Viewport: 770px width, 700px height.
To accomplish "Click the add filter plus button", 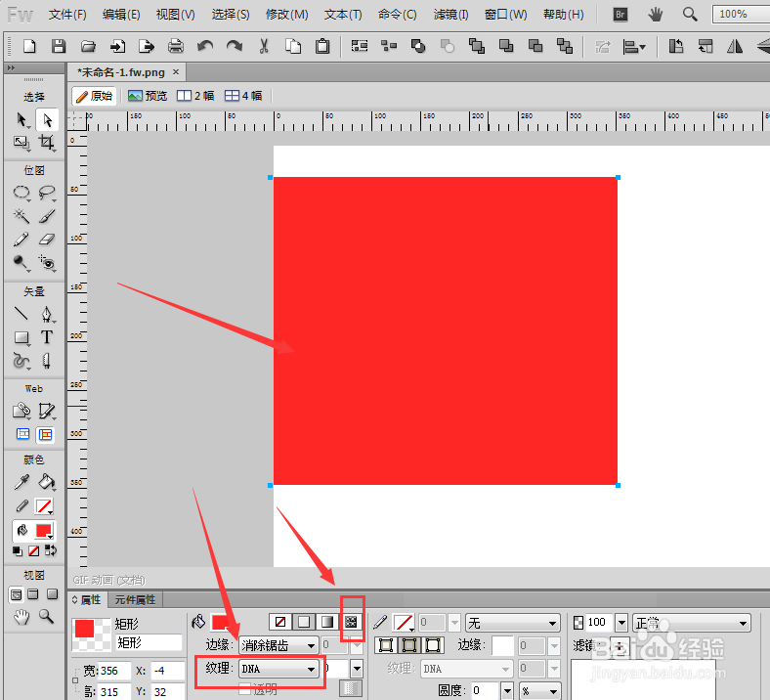I will coord(620,646).
